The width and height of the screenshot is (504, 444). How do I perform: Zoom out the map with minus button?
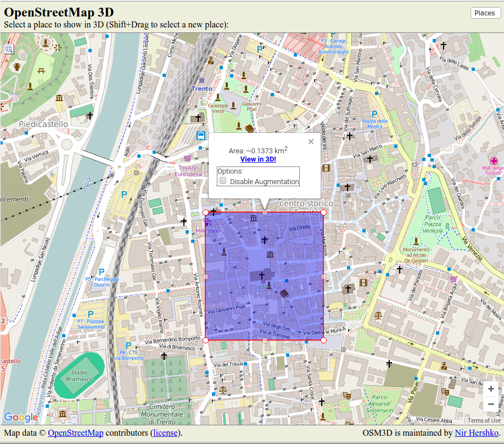[491, 404]
